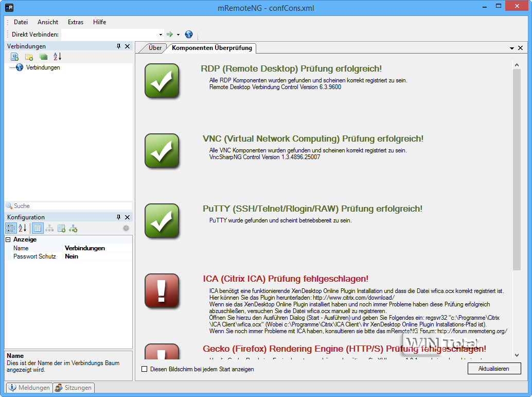
Task: Click the scrollbar down arrow
Action: point(517,355)
